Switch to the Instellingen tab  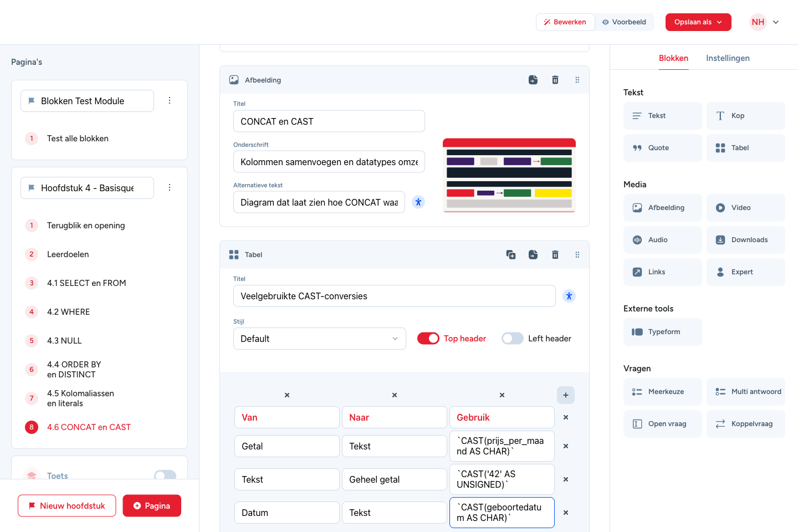pos(728,58)
